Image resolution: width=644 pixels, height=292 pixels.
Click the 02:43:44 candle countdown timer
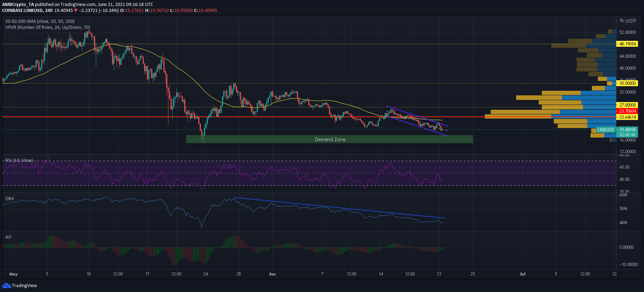click(627, 135)
